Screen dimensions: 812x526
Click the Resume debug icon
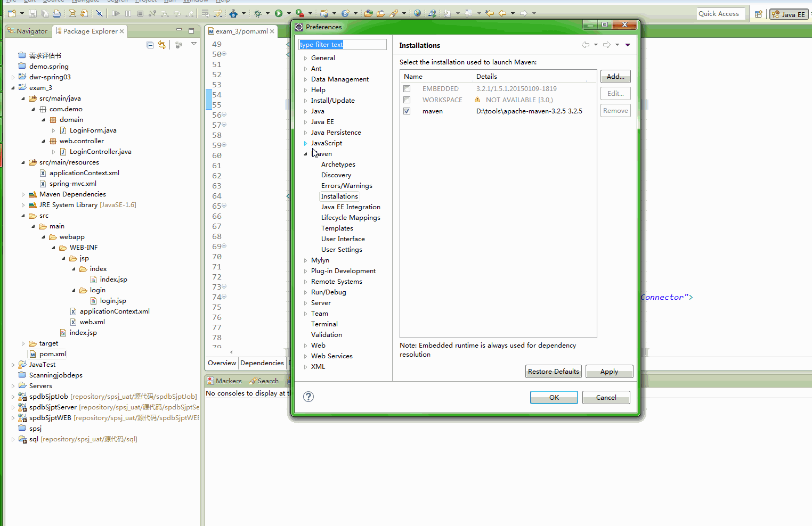point(116,13)
